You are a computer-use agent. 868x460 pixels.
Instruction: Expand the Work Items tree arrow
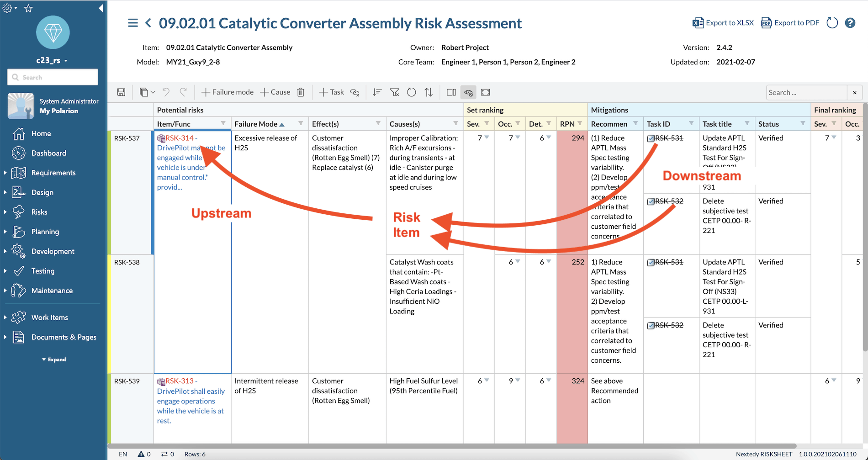tap(5, 317)
